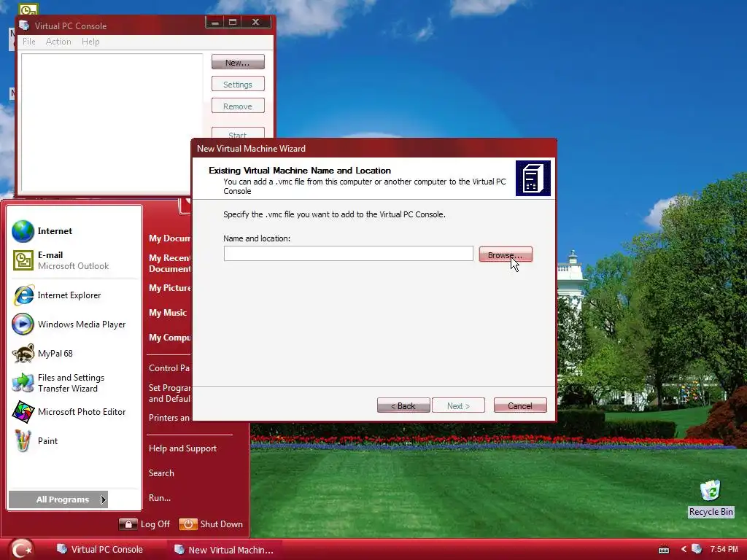Image resolution: width=747 pixels, height=560 pixels.
Task: Open Action menu in Virtual PC Console
Action: (x=58, y=42)
